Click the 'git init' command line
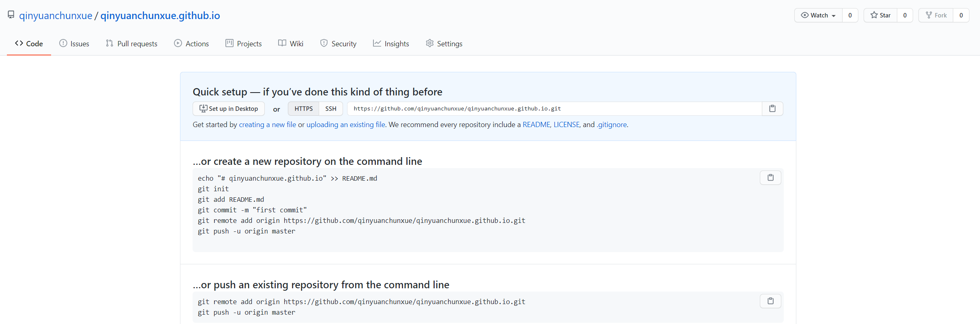 [x=213, y=189]
